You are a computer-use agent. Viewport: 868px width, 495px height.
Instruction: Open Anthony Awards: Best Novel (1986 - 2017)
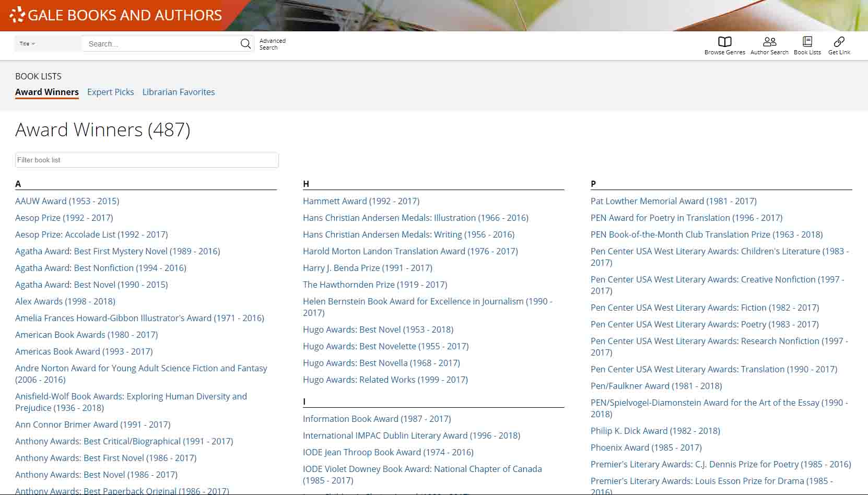click(96, 475)
